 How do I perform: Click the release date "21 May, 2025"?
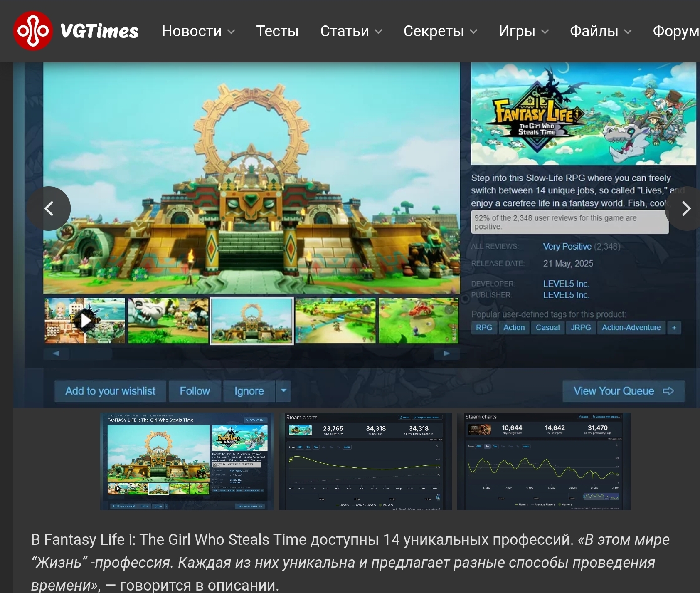pos(568,264)
